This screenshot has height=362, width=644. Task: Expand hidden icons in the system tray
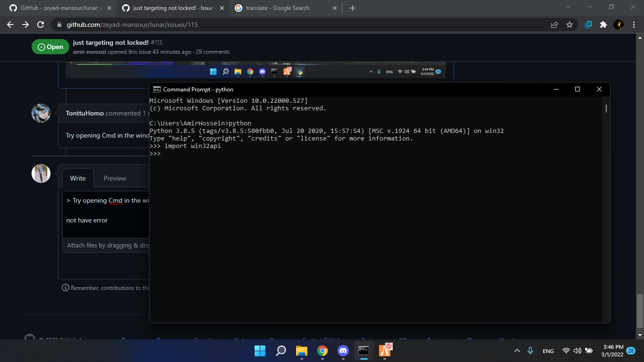[x=517, y=351]
